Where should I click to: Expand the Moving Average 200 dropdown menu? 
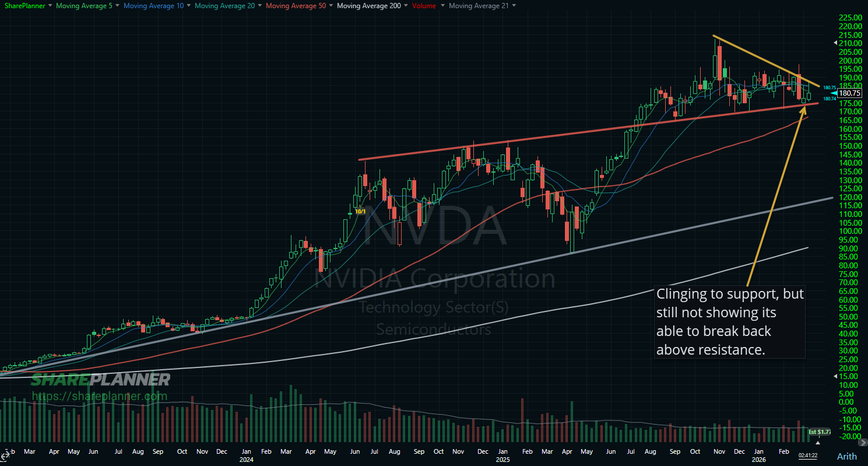pos(405,6)
